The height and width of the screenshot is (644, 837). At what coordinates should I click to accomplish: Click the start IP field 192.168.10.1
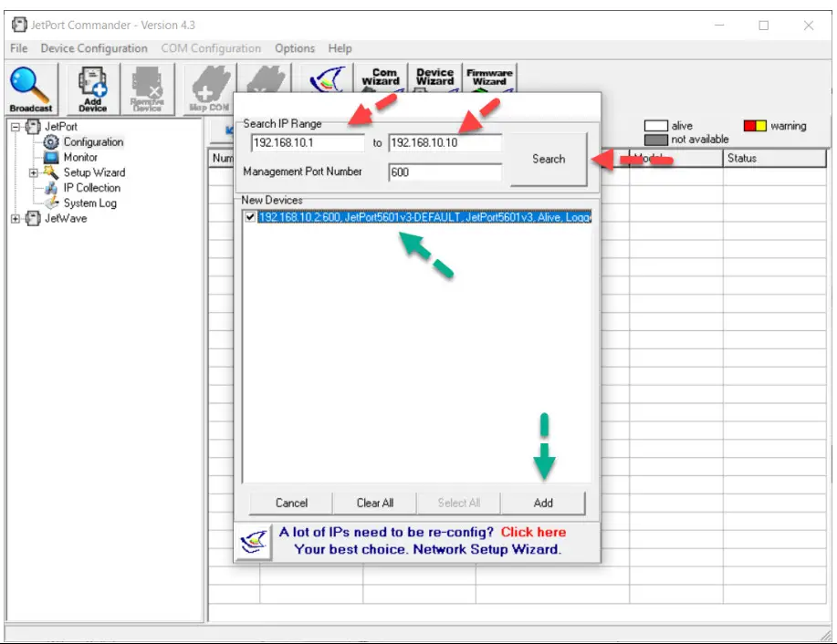click(308, 143)
